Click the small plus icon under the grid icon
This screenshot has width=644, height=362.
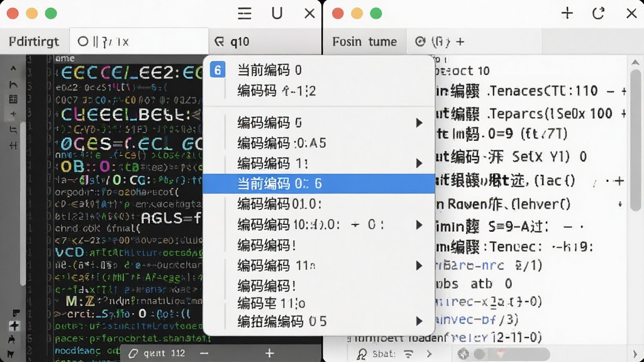tap(13, 114)
